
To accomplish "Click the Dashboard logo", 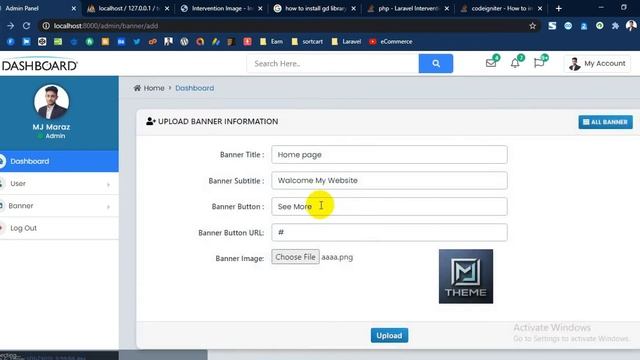I will 39,64.
